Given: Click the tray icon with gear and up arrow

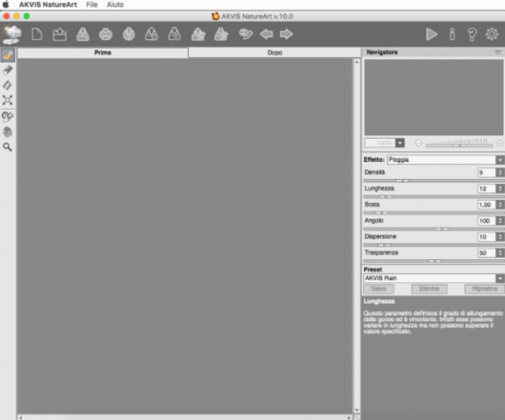Looking at the screenshot, I should pos(151,34).
